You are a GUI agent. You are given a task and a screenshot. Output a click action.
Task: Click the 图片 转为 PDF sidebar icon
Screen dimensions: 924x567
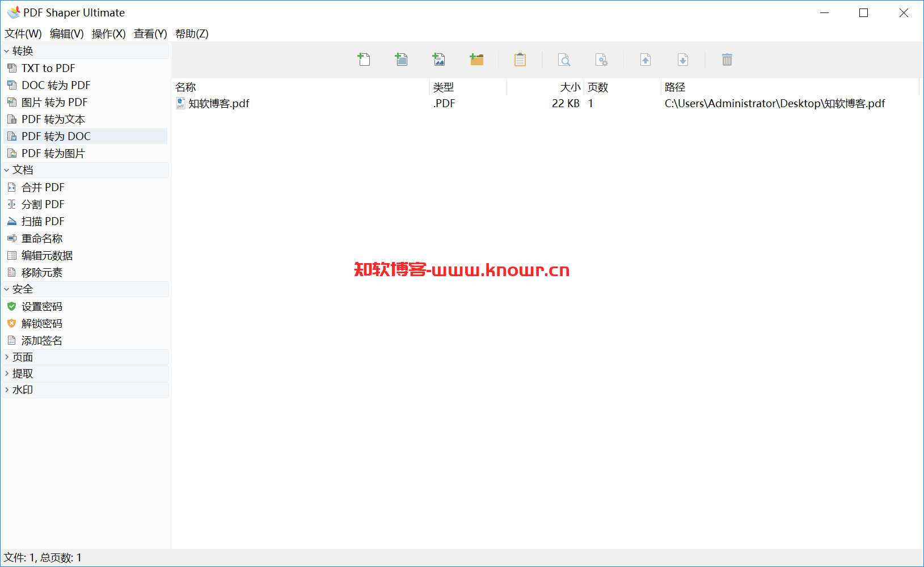[12, 102]
